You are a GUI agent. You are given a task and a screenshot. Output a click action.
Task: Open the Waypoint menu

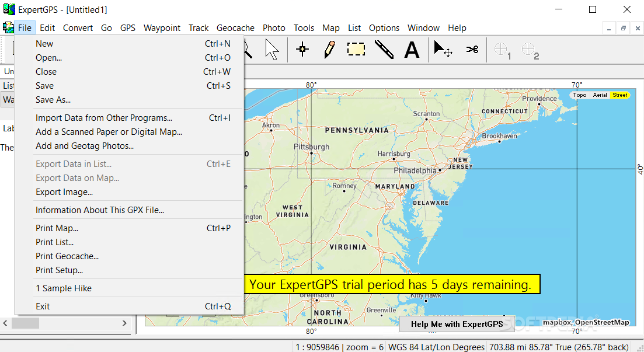point(162,27)
